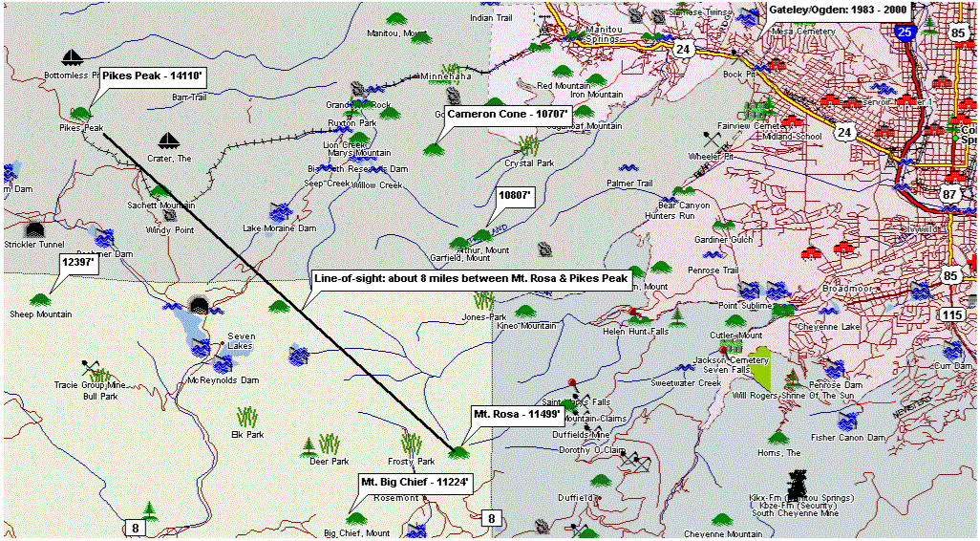This screenshot has height=541, width=980.
Task: Click the green Will Rogers Shrine area marker
Action: (760, 367)
